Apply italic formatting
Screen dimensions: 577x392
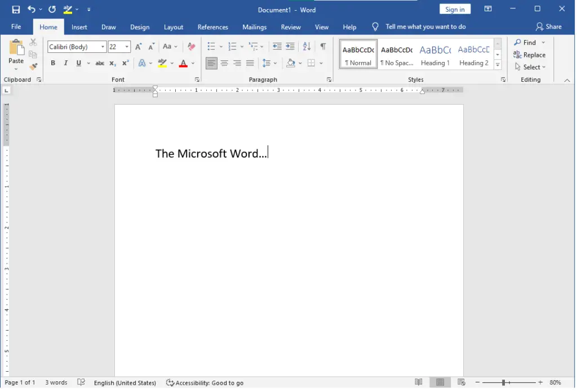click(65, 63)
